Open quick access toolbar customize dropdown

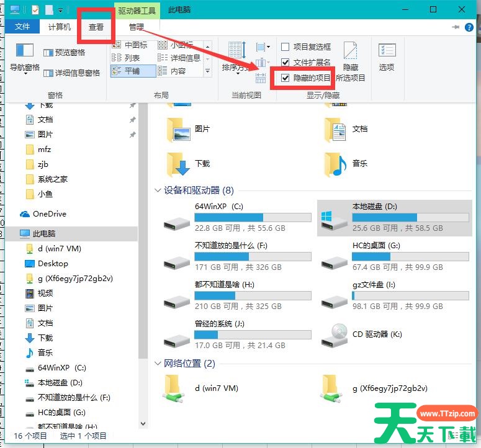[60, 11]
